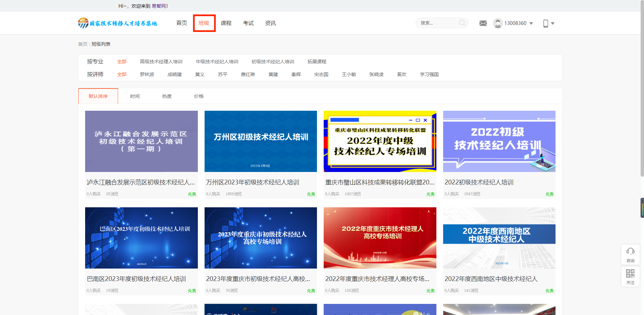The height and width of the screenshot is (315, 644).
Task: Open thumbnail 2022年度重庆市技术经理人高校专场培训
Action: click(x=380, y=238)
